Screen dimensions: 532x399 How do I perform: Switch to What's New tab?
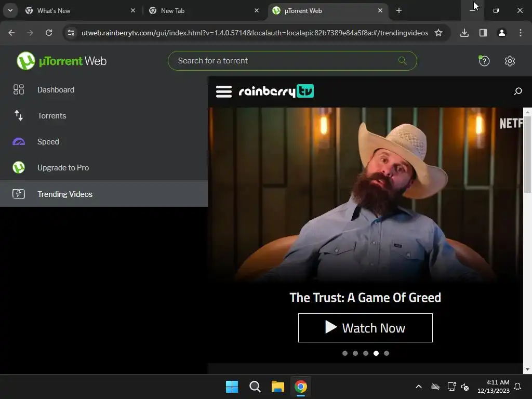coord(80,11)
